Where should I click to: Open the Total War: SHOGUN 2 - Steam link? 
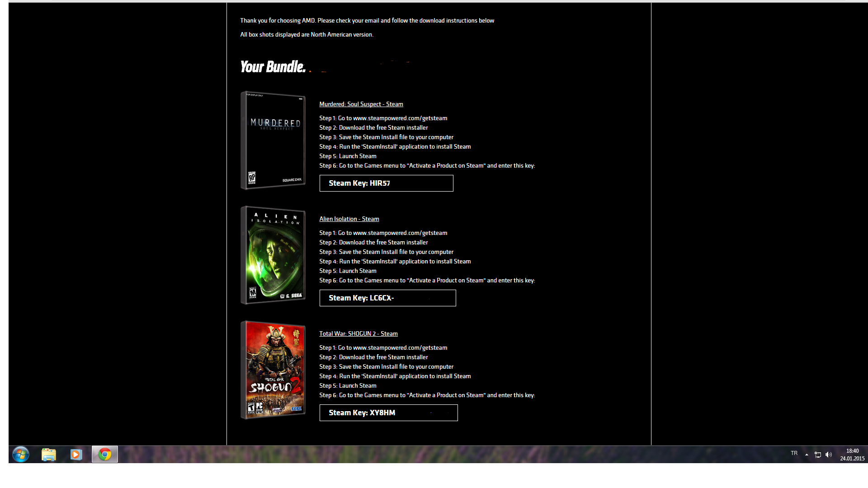[x=359, y=333]
